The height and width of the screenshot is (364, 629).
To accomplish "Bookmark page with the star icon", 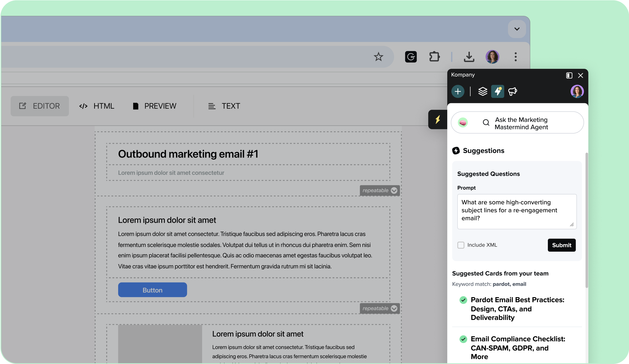I will click(x=378, y=57).
